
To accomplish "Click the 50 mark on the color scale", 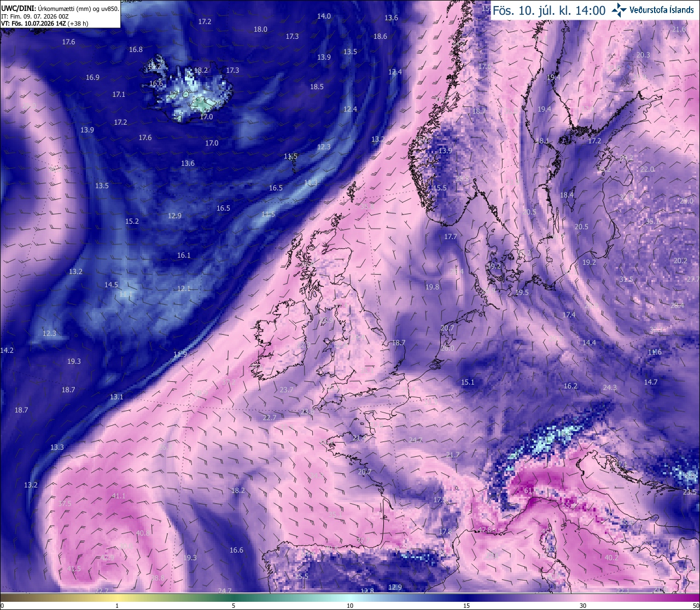I will (x=695, y=606).
